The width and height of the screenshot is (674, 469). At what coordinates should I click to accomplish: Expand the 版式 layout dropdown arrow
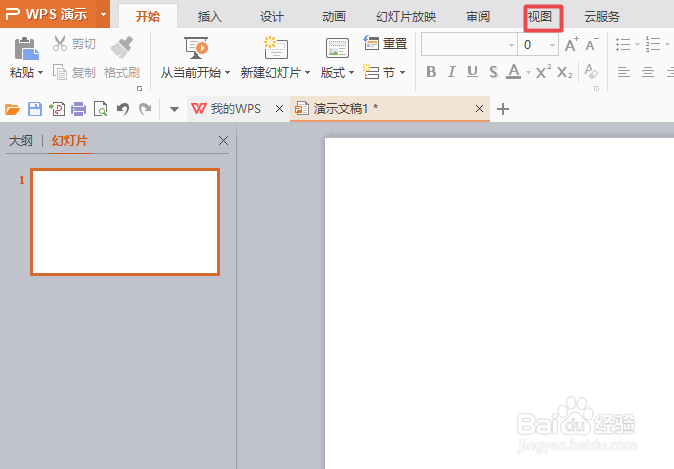[x=351, y=73]
